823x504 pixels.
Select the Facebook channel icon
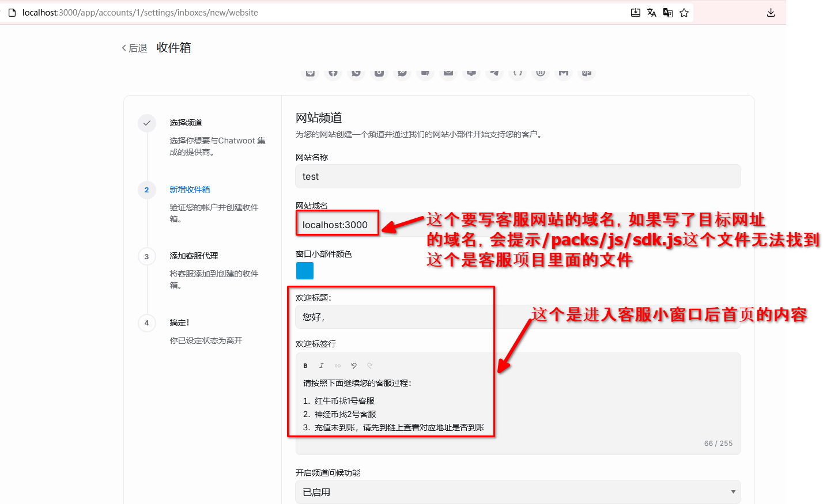[333, 73]
